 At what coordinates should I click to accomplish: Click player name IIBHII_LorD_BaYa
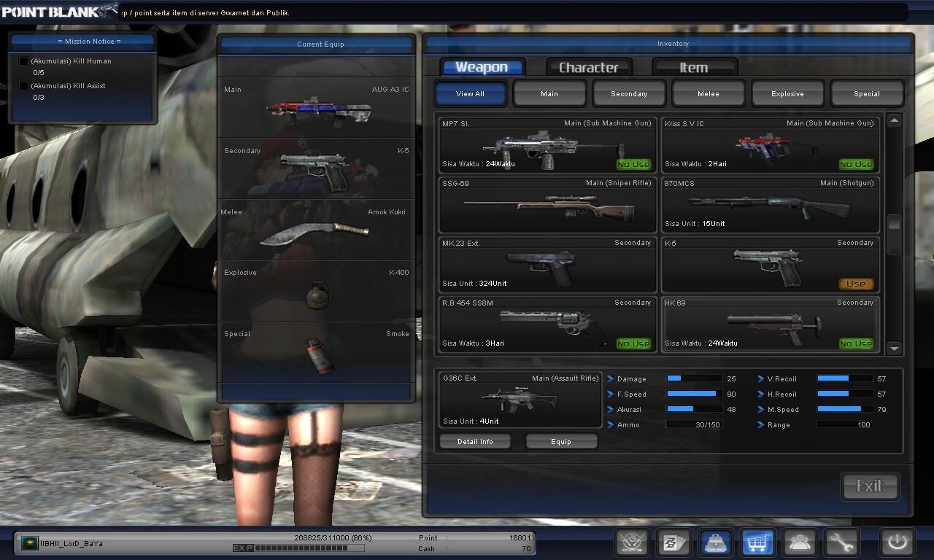point(72,543)
